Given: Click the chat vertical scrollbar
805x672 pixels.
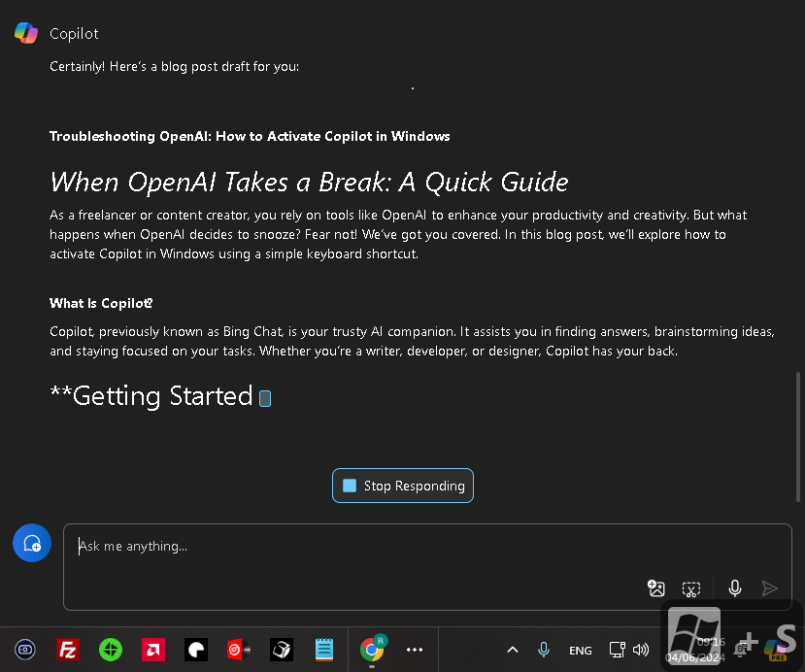Looking at the screenshot, I should (798, 437).
